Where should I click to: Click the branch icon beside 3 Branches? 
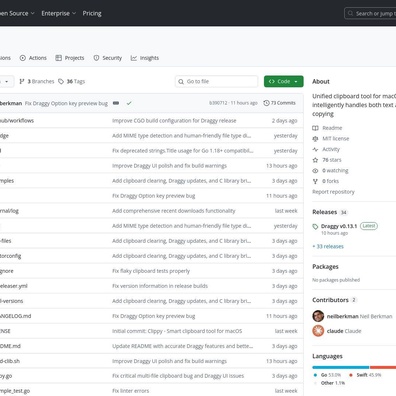(22, 81)
